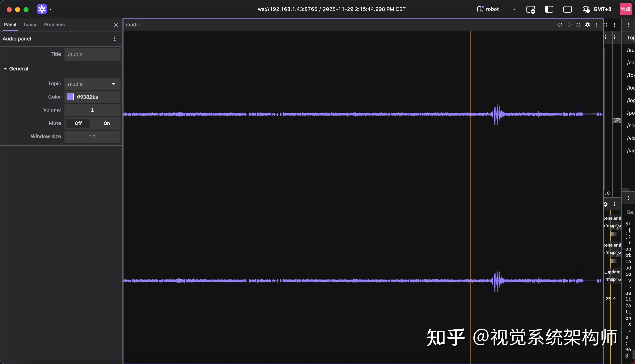Viewport: 635px width, 364px height.
Task: Enter fullscreen mode for the audio panel
Action: pyautogui.click(x=579, y=25)
